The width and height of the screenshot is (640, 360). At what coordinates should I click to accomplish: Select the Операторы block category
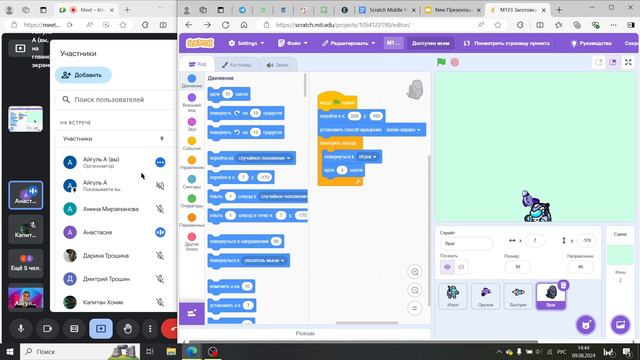[191, 201]
